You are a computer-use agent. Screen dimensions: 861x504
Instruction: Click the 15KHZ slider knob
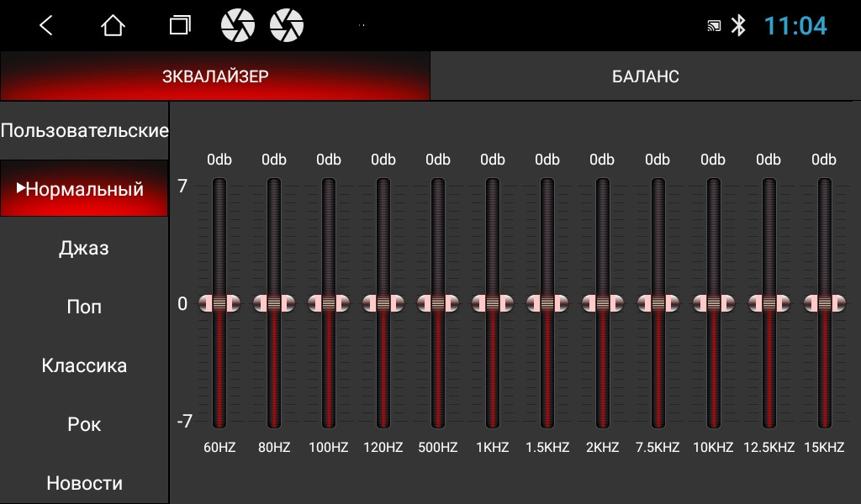[824, 304]
